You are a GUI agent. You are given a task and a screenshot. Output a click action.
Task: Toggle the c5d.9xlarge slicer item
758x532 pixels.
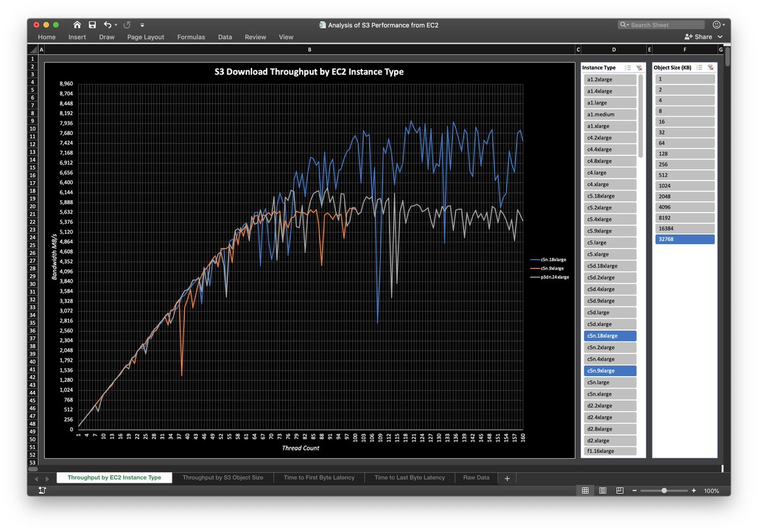tap(610, 301)
